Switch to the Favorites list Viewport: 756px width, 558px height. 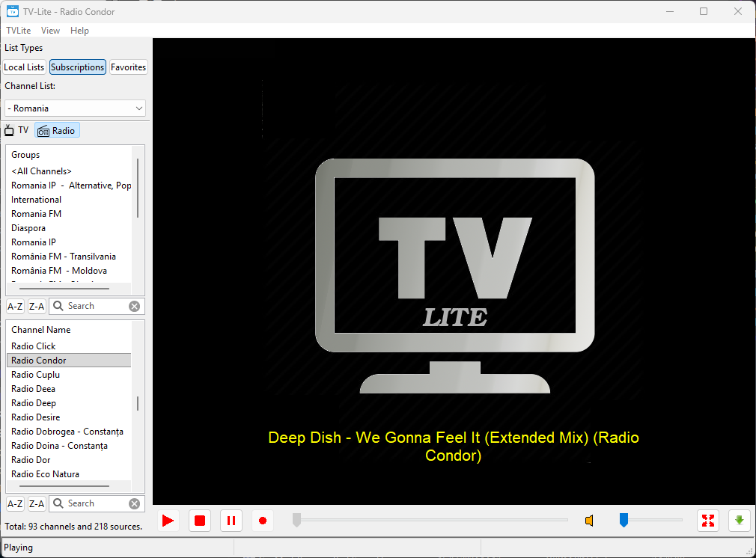tap(129, 67)
